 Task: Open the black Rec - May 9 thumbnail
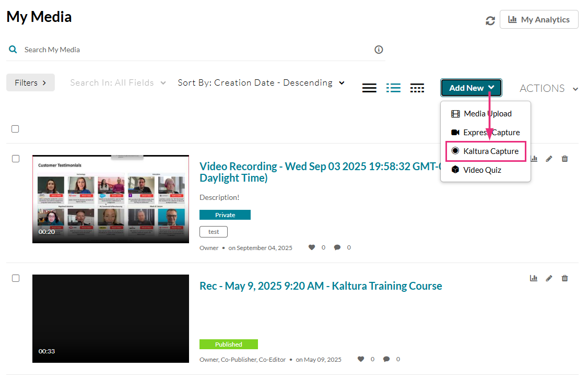[111, 318]
